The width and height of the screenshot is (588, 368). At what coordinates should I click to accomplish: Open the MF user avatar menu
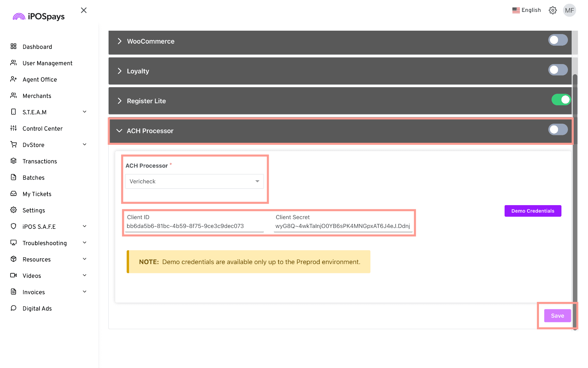click(569, 10)
